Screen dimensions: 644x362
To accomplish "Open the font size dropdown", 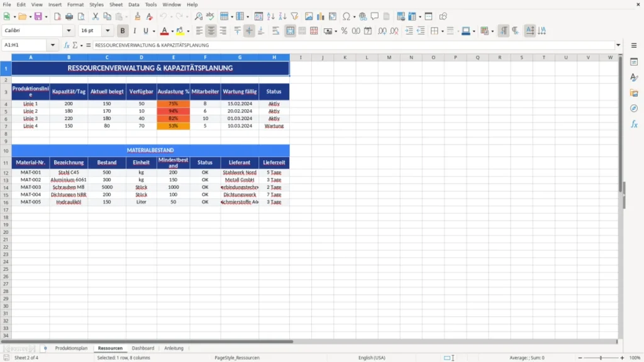I will click(x=108, y=30).
